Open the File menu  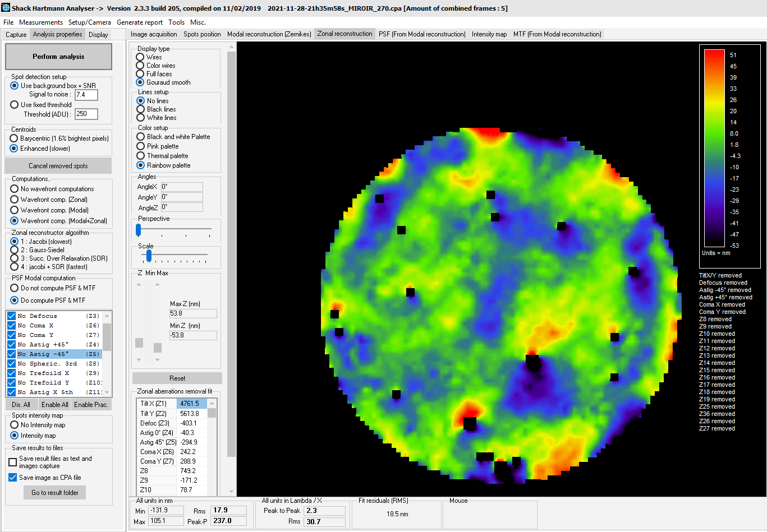[x=8, y=22]
